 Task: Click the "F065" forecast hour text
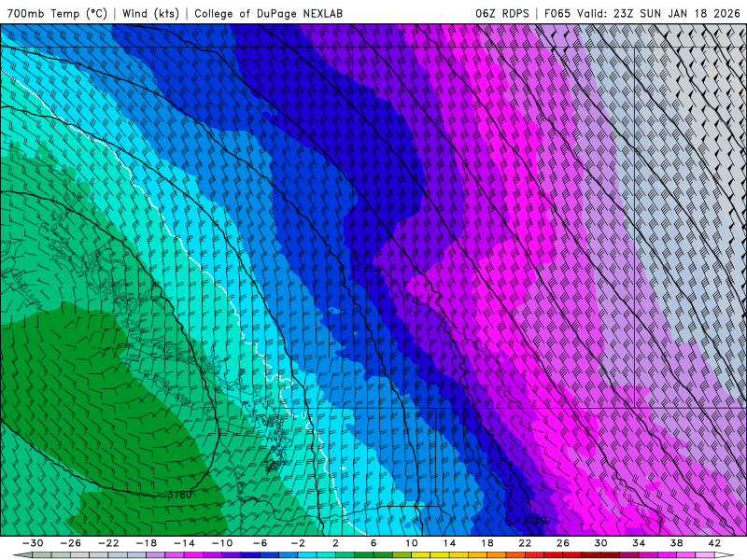(x=557, y=13)
